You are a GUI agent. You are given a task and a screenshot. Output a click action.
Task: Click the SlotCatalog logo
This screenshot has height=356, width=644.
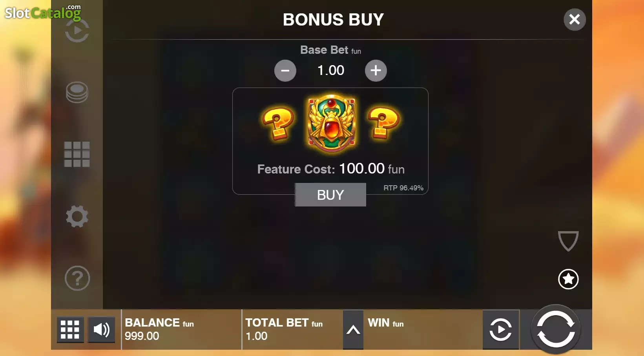(43, 13)
